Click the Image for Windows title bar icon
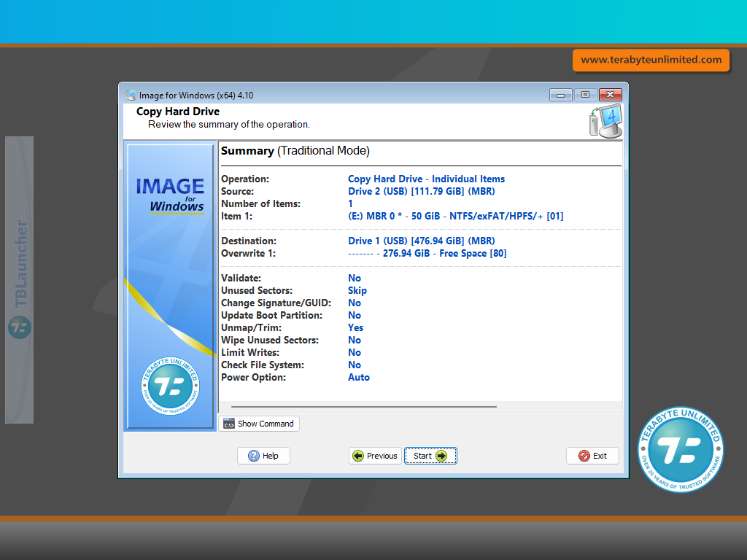Image resolution: width=747 pixels, height=560 pixels. [130, 96]
